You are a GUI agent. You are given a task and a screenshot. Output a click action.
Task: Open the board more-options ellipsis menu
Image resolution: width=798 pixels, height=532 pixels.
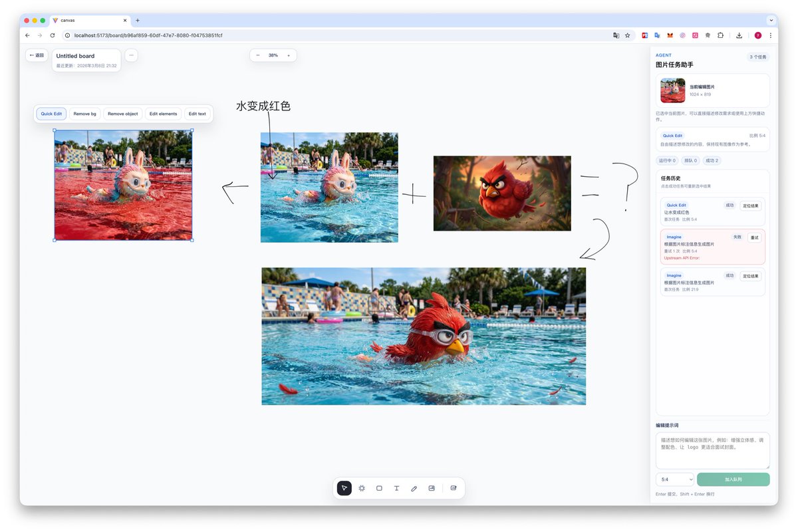[x=131, y=55]
